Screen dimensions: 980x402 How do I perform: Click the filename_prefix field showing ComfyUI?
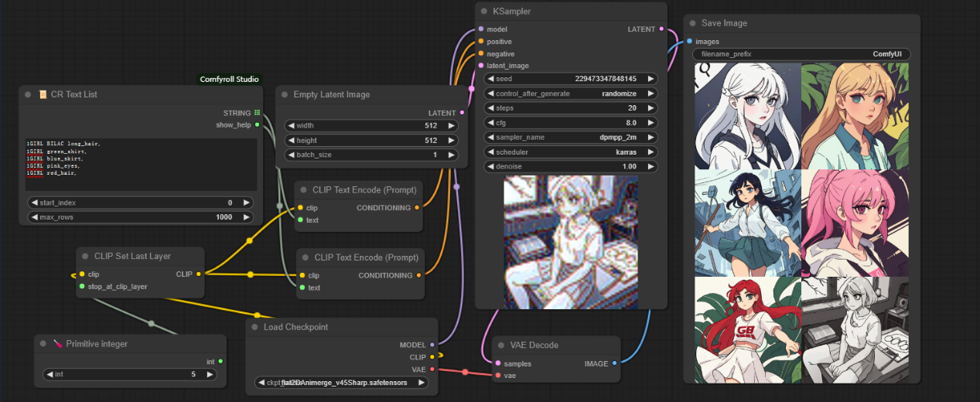(x=801, y=54)
